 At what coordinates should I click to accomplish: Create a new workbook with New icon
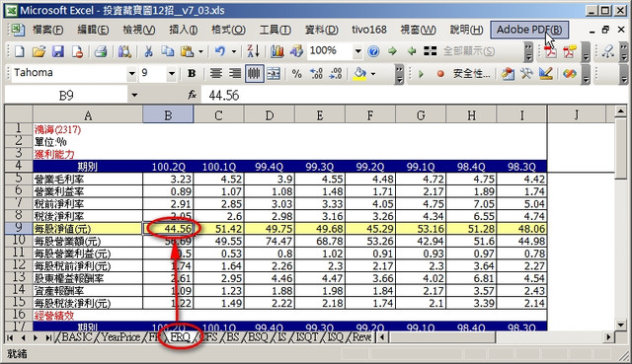click(20, 51)
